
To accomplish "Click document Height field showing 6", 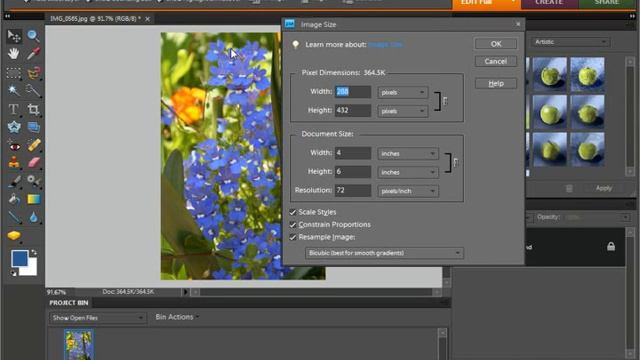I will [x=353, y=172].
